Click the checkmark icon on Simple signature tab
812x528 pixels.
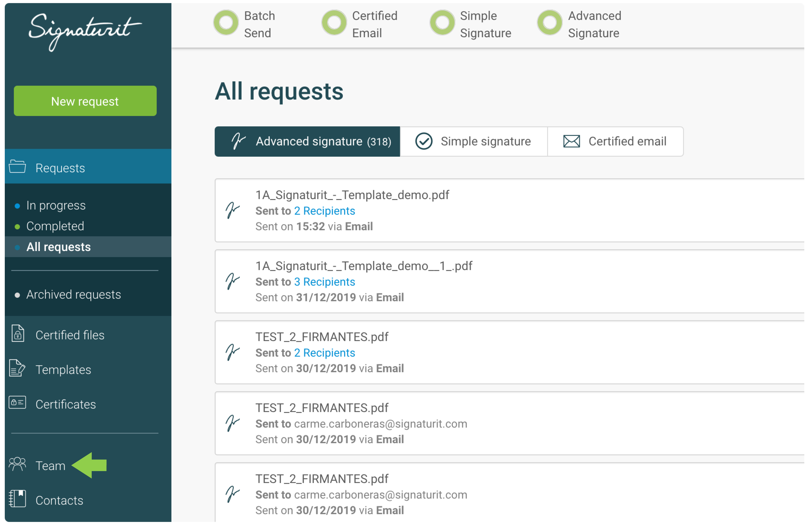(424, 142)
